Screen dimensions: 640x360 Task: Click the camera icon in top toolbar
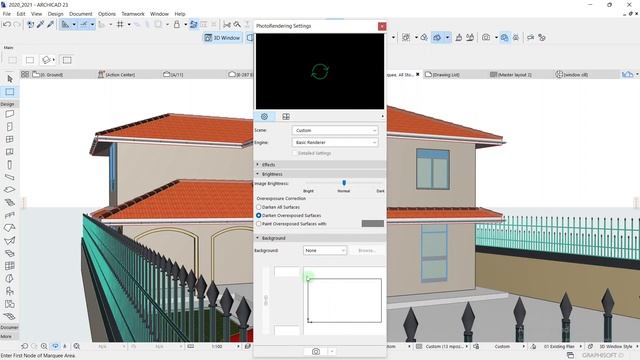[x=486, y=38]
